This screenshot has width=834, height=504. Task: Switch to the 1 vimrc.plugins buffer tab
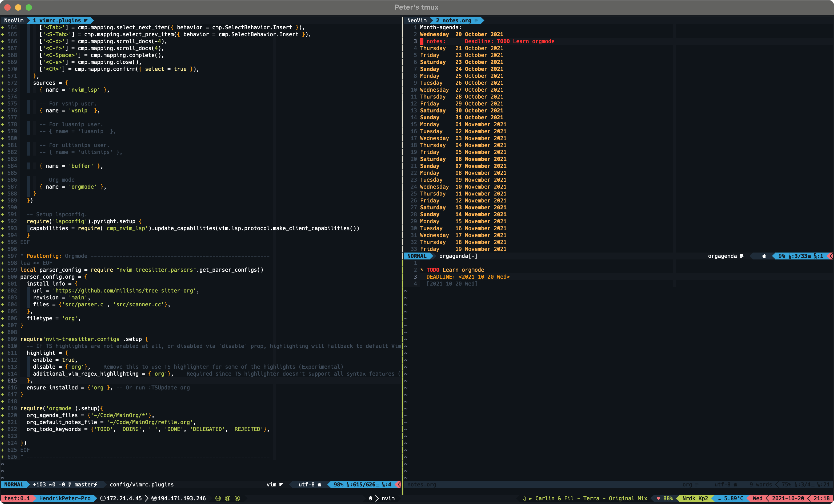pos(60,20)
